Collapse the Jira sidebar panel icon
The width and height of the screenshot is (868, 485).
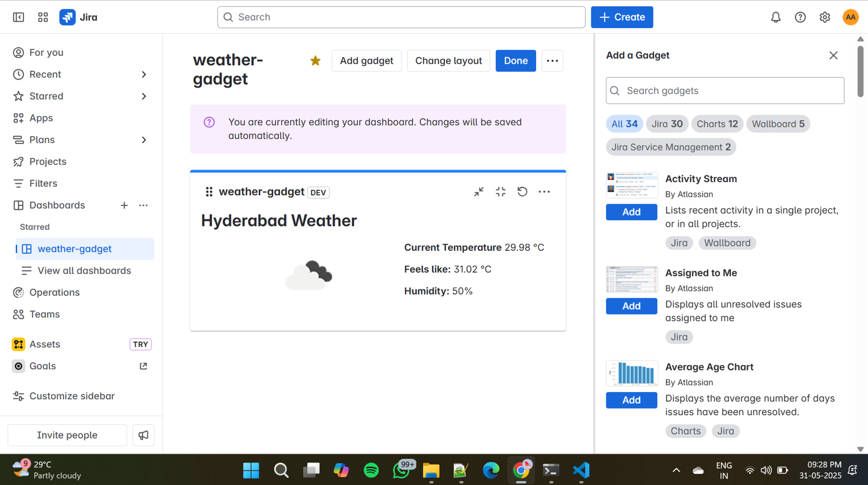click(x=18, y=17)
